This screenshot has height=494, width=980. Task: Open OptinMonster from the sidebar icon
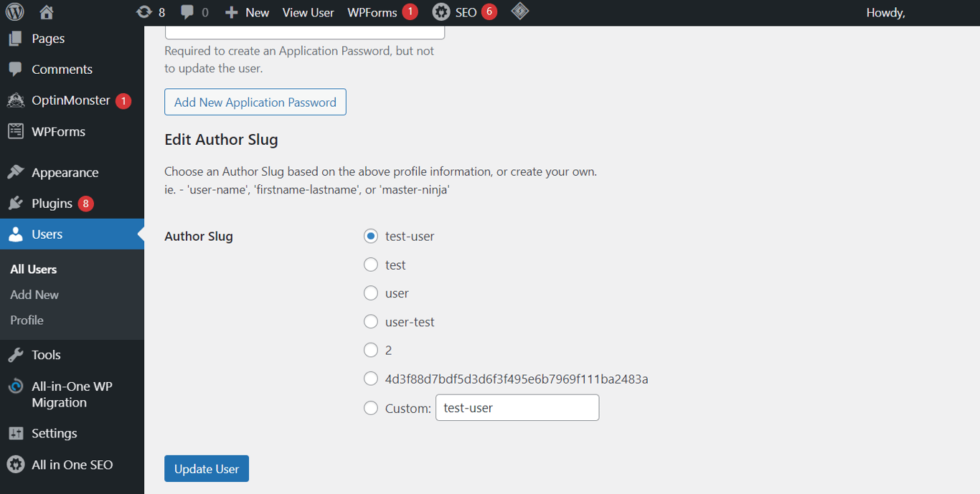pyautogui.click(x=16, y=100)
